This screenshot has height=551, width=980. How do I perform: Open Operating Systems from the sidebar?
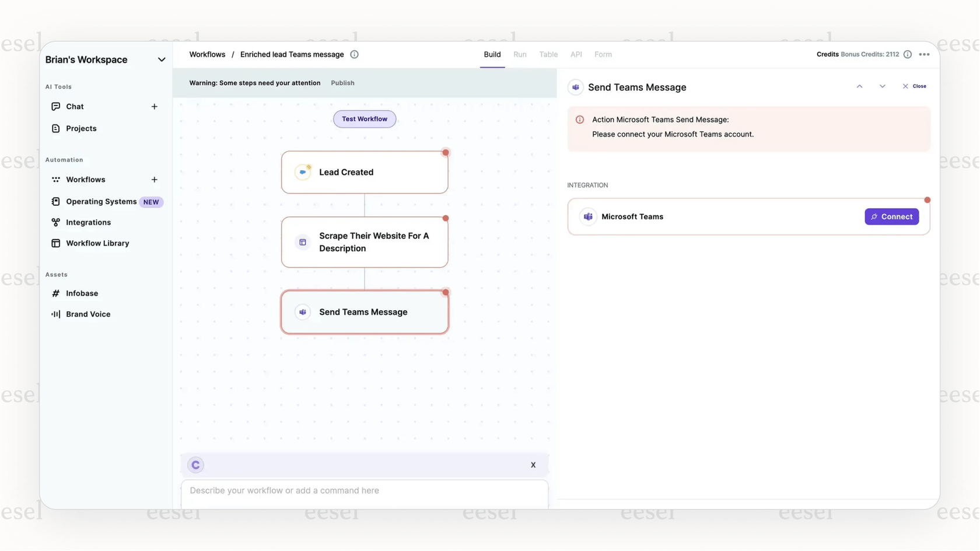click(x=55, y=201)
